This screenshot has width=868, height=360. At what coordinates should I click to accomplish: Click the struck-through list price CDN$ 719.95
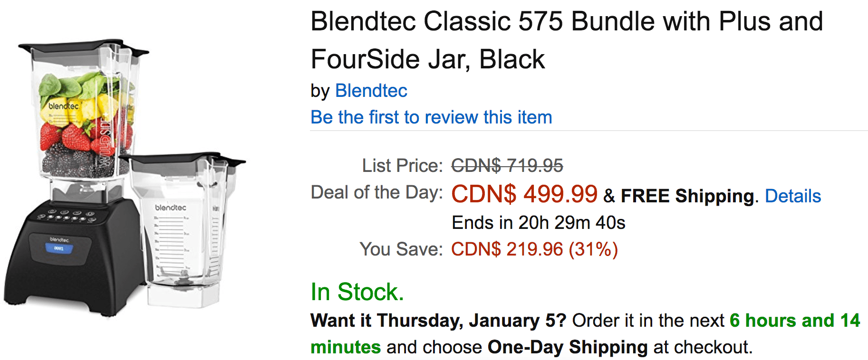coord(507,166)
